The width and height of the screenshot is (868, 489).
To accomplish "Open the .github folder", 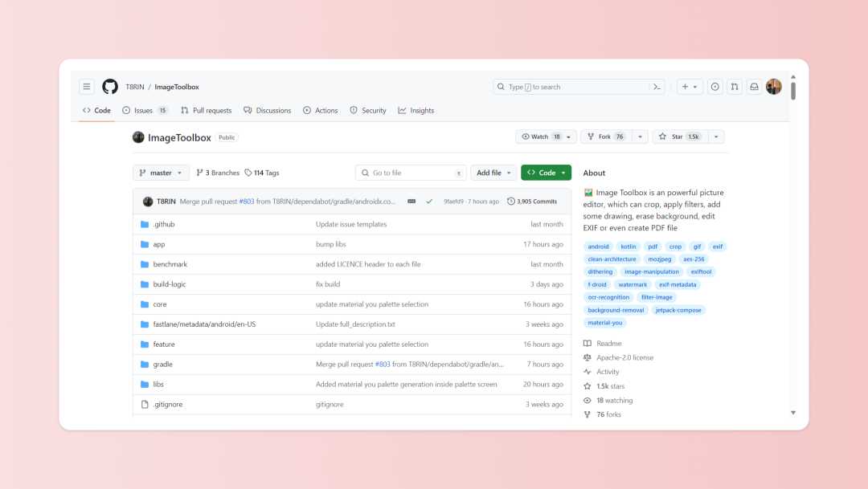I will click(x=164, y=224).
